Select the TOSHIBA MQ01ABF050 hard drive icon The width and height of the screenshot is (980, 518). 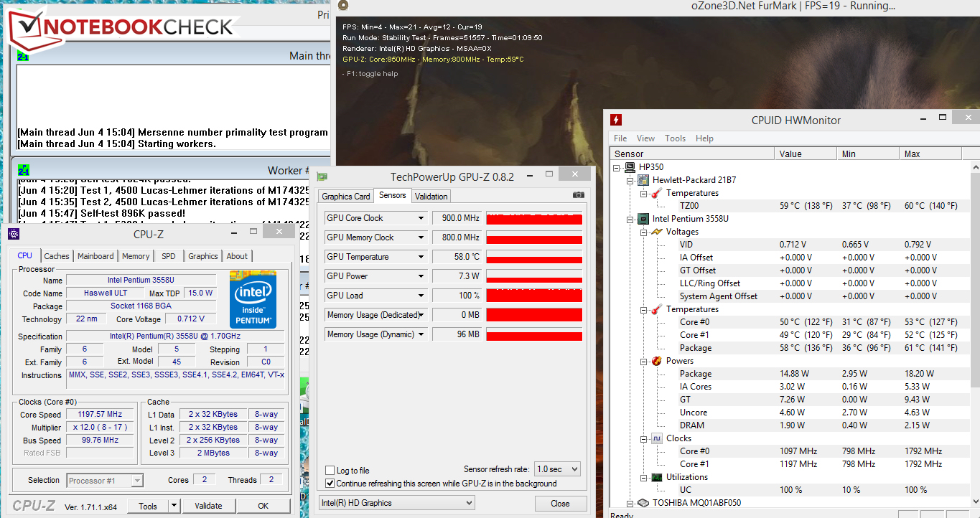click(x=643, y=503)
